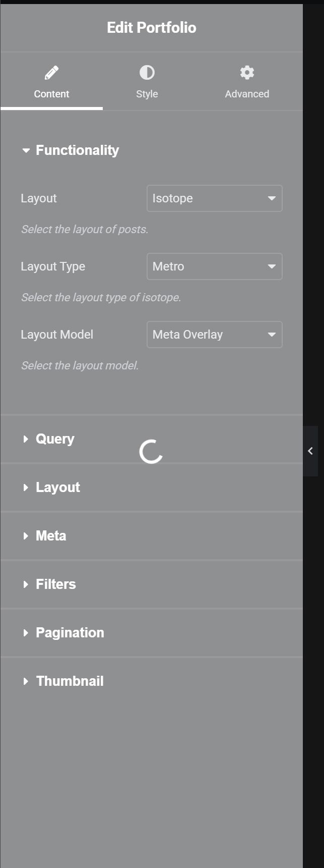Switch to the Advanced tab label
This screenshot has height=868, width=324.
tap(247, 94)
